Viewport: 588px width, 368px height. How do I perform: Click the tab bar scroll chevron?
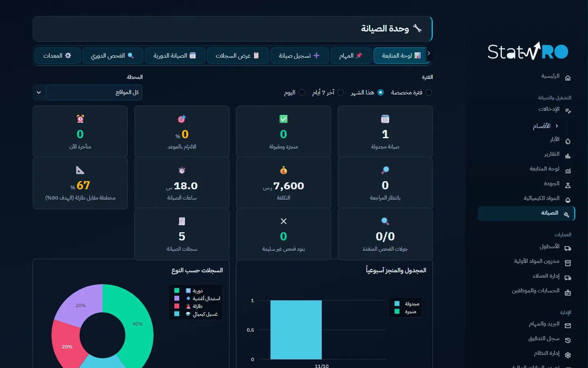[x=429, y=53]
